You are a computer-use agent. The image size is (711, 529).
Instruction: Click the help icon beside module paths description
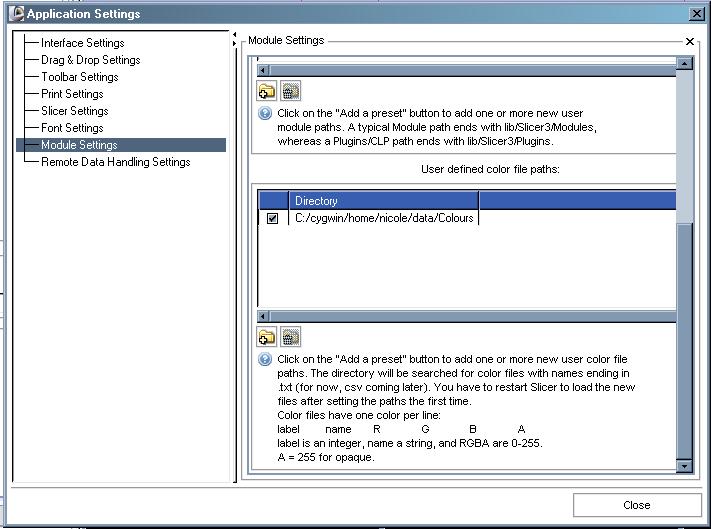265,114
